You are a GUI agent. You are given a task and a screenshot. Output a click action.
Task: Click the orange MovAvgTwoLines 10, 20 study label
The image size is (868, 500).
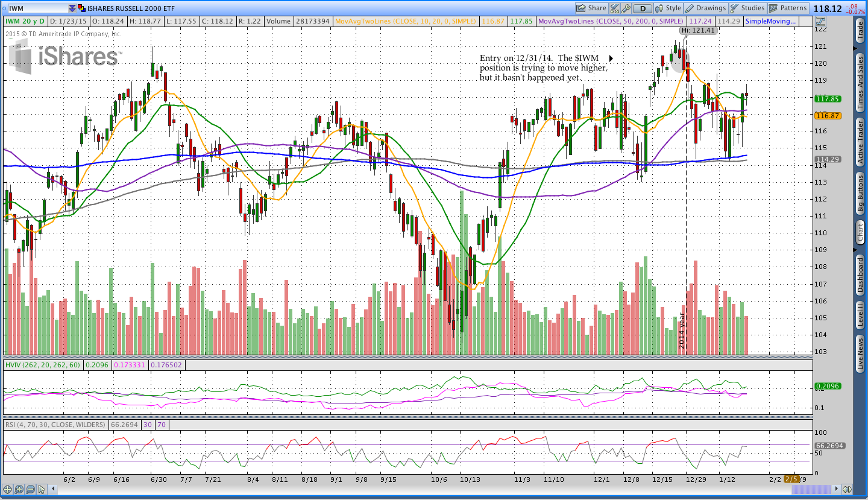[406, 21]
